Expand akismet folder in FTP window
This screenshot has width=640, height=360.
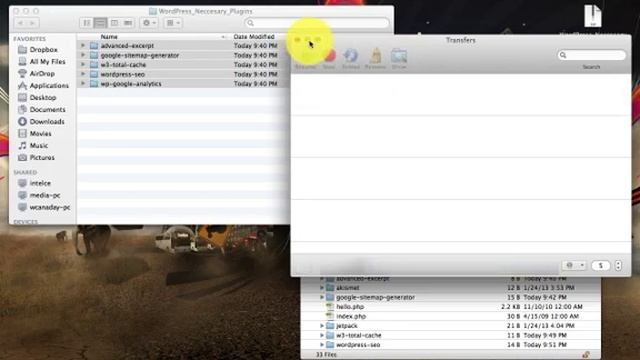[322, 288]
